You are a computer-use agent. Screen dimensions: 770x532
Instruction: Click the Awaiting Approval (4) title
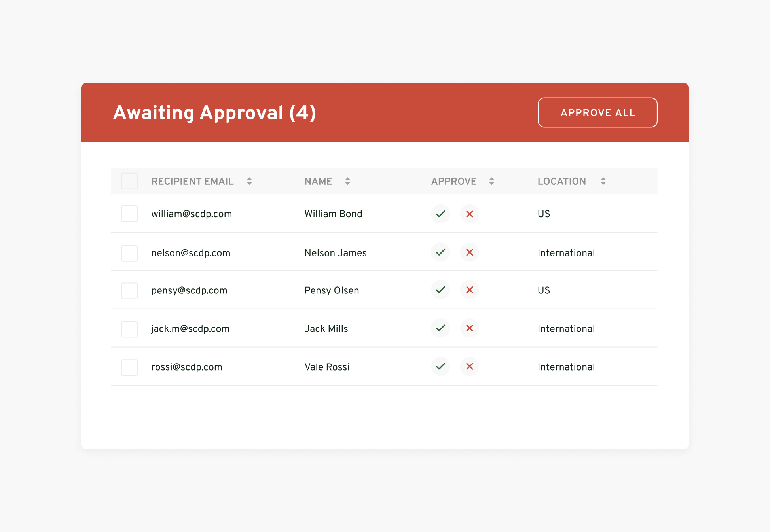(x=214, y=113)
